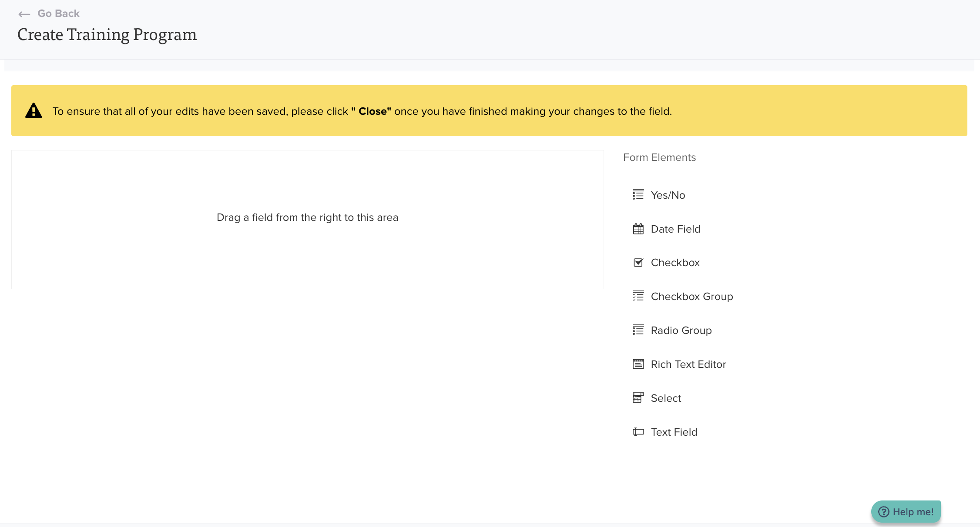This screenshot has width=980, height=527.
Task: Select the Radio Group label
Action: click(x=681, y=330)
